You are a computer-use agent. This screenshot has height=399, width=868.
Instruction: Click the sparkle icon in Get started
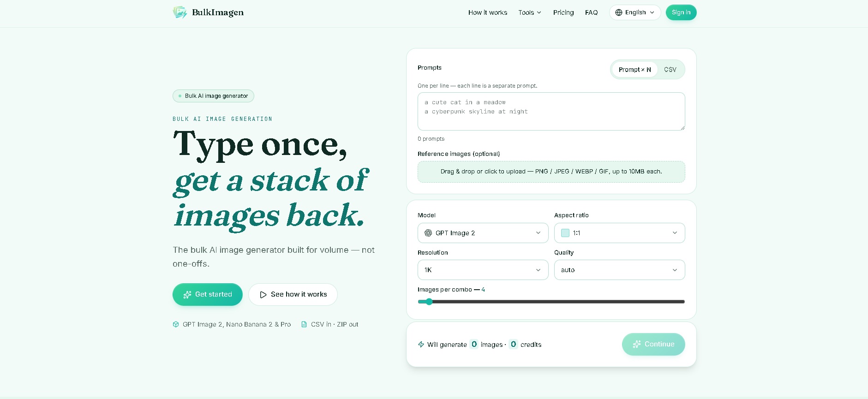[x=187, y=294]
